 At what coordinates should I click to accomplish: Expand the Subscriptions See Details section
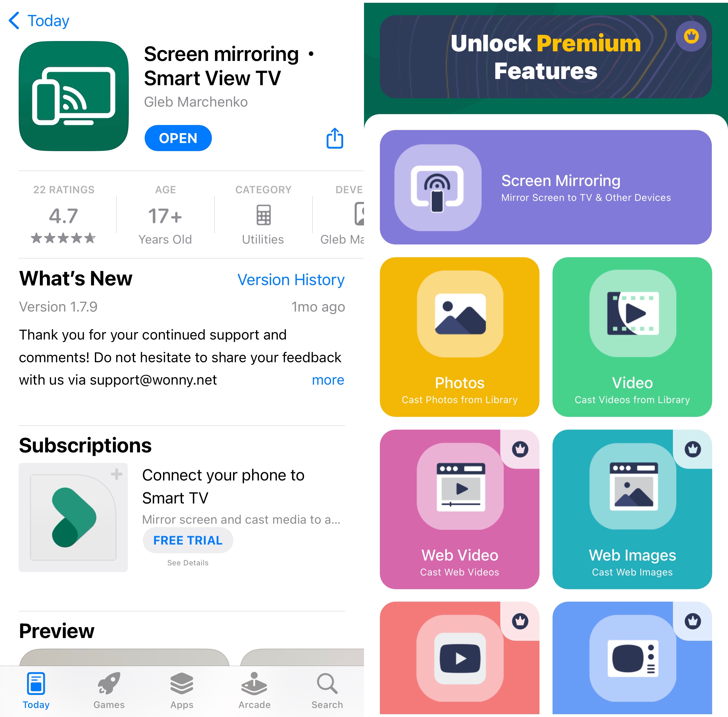tap(187, 563)
